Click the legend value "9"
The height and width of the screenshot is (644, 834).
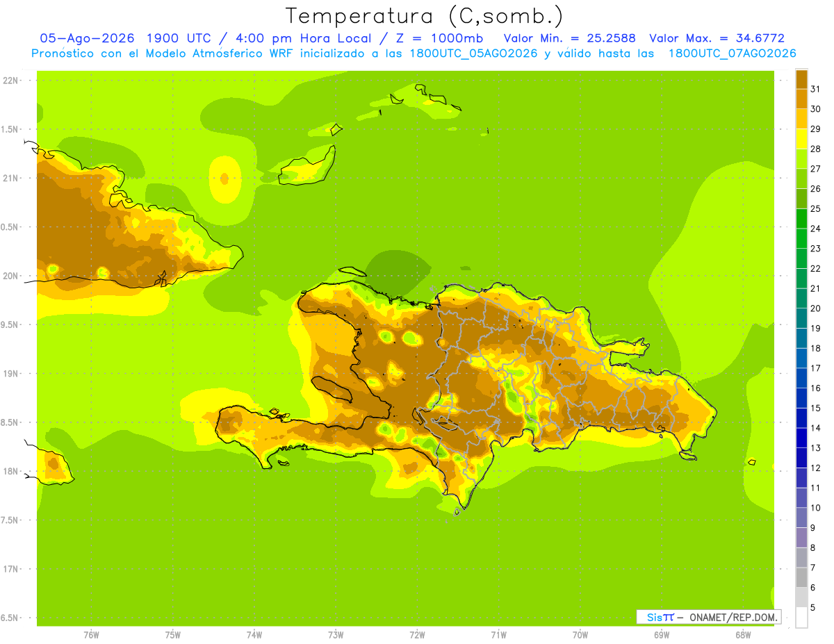[x=813, y=528]
